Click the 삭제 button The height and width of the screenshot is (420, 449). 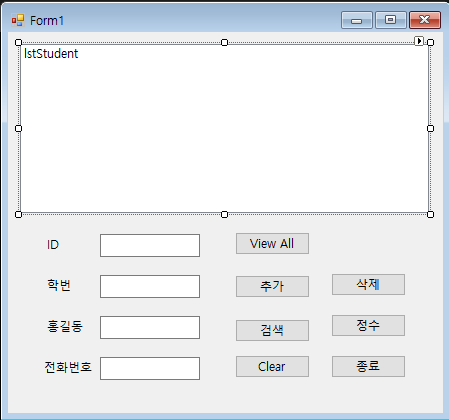tap(368, 285)
